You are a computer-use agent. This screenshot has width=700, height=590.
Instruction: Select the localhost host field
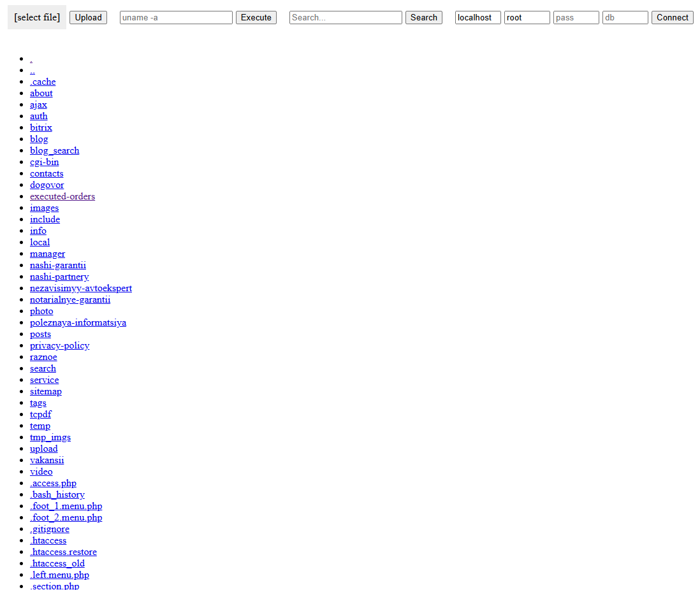[x=478, y=18]
